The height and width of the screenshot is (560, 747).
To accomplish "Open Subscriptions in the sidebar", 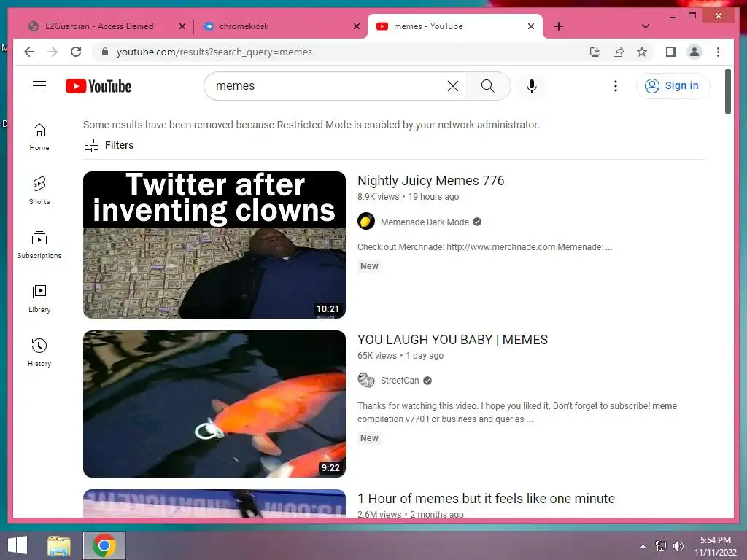I will click(x=39, y=245).
